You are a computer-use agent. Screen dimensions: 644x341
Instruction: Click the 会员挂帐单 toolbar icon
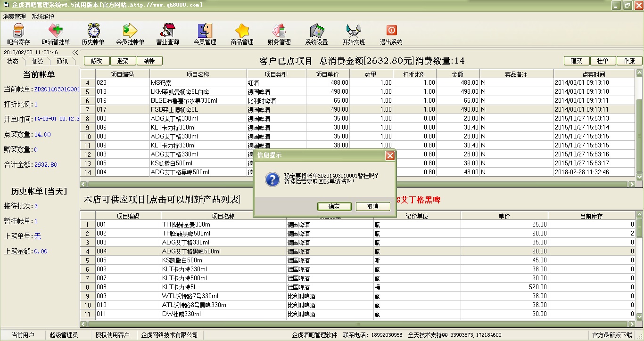coord(130,34)
